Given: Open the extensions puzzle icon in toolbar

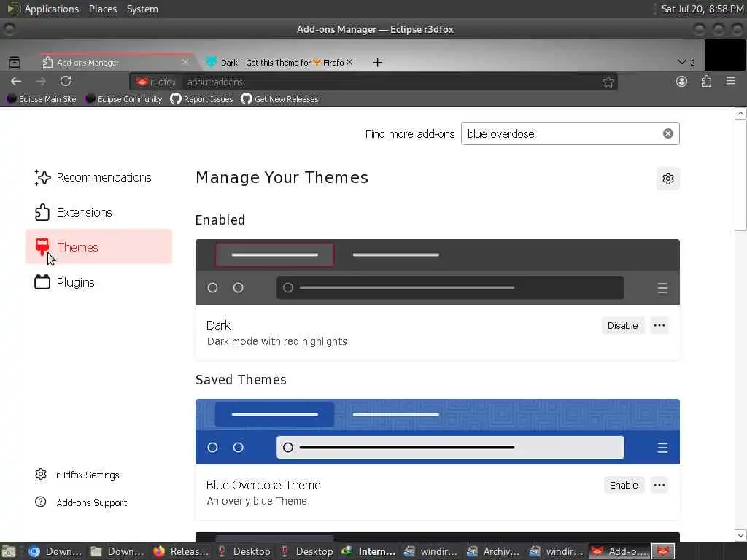Looking at the screenshot, I should coord(706,82).
